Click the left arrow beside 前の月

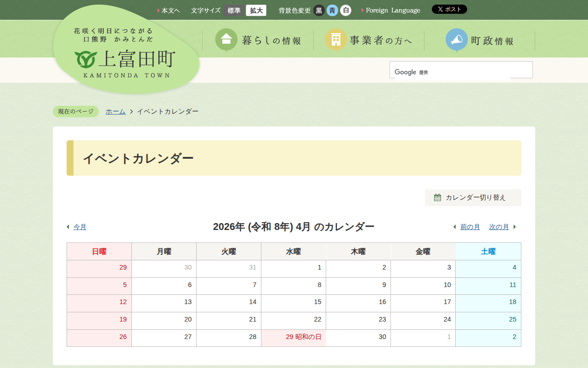pos(454,227)
